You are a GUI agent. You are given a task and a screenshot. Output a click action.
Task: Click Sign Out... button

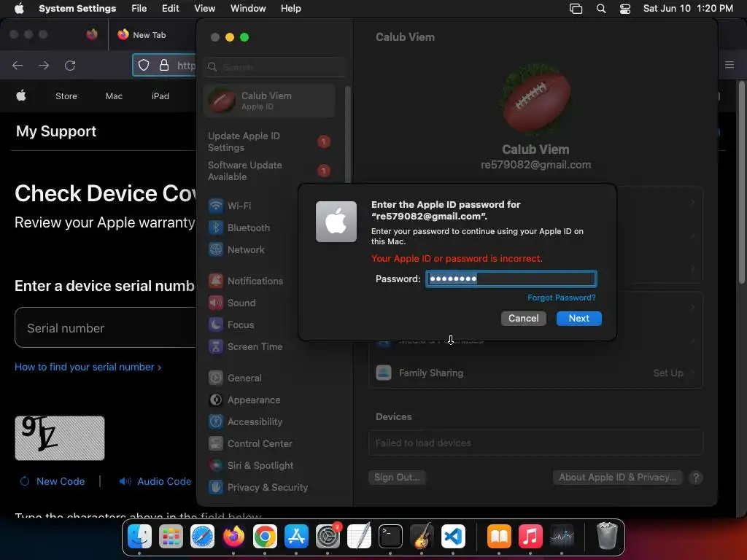(x=397, y=477)
